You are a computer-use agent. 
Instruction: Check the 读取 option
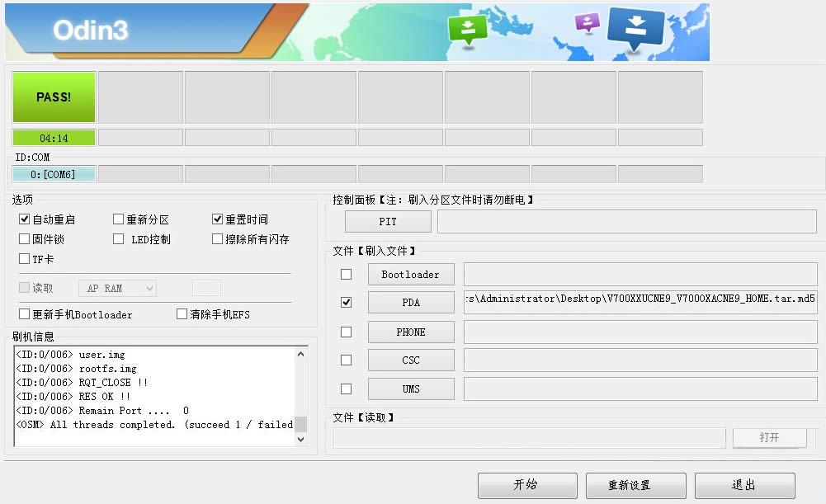pyautogui.click(x=24, y=288)
